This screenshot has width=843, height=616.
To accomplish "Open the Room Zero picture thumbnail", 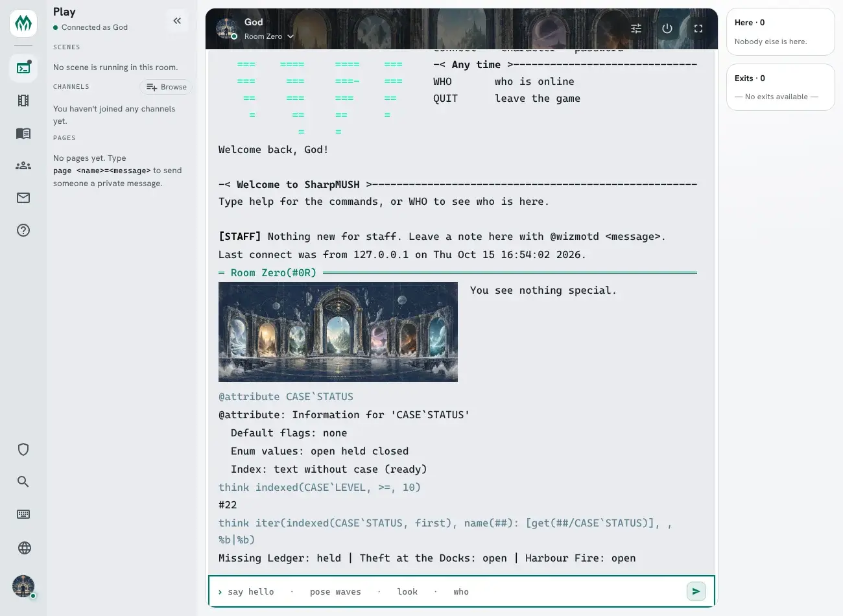I will [x=338, y=332].
